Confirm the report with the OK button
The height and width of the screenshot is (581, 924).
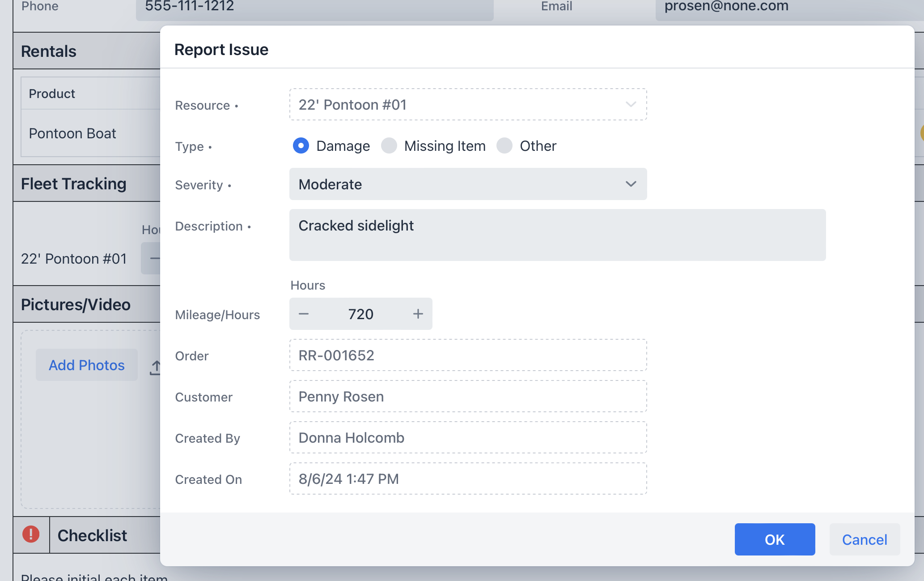(775, 539)
